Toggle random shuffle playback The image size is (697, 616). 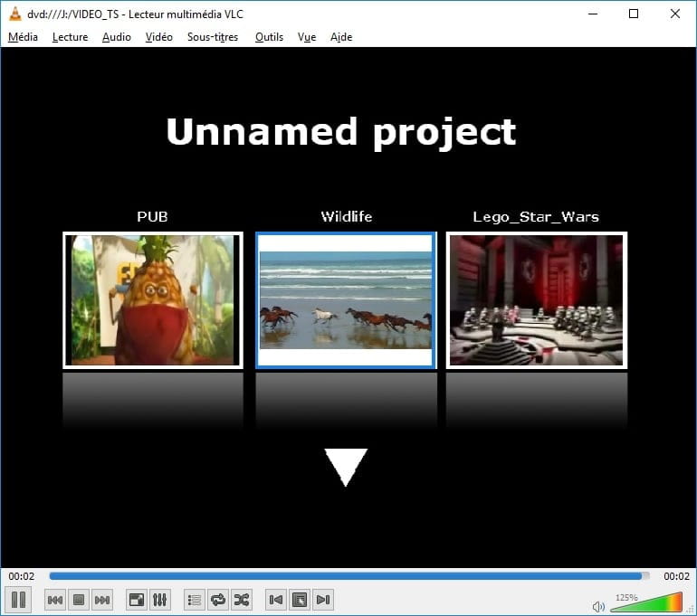pyautogui.click(x=242, y=600)
